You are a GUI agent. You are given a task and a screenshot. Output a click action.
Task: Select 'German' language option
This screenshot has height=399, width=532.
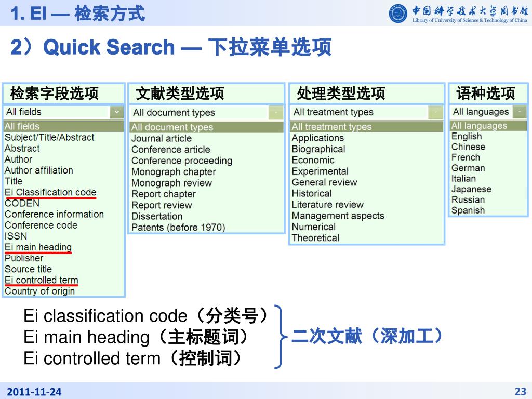click(468, 168)
